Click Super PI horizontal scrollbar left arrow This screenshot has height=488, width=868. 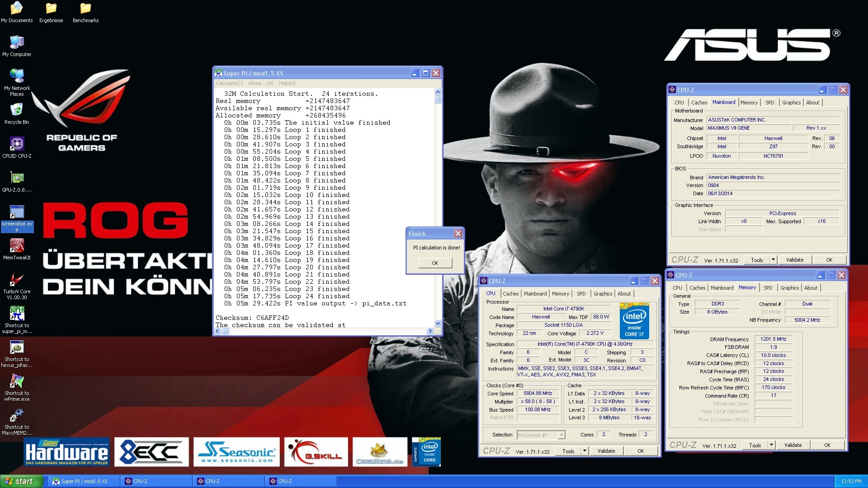218,331
